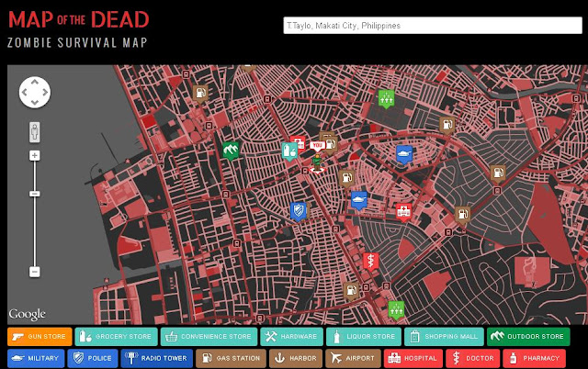Click gas station marker closest to pan control
Image resolution: width=588 pixels, height=369 pixels.
200,94
